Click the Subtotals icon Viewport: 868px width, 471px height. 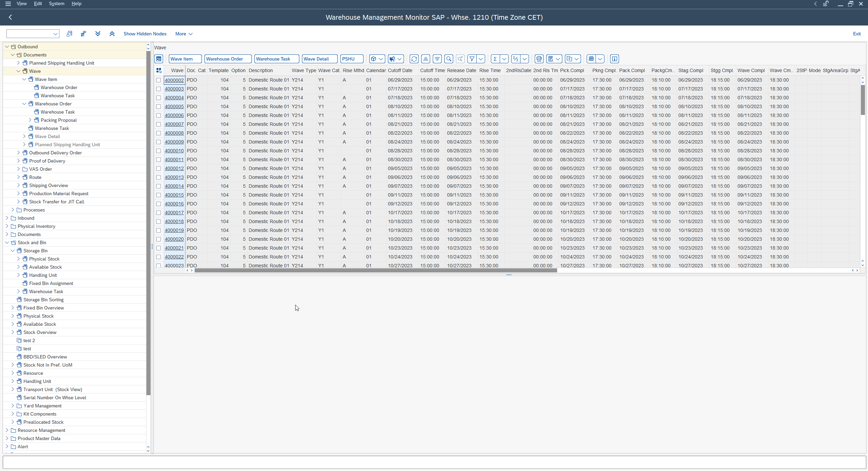click(x=516, y=59)
